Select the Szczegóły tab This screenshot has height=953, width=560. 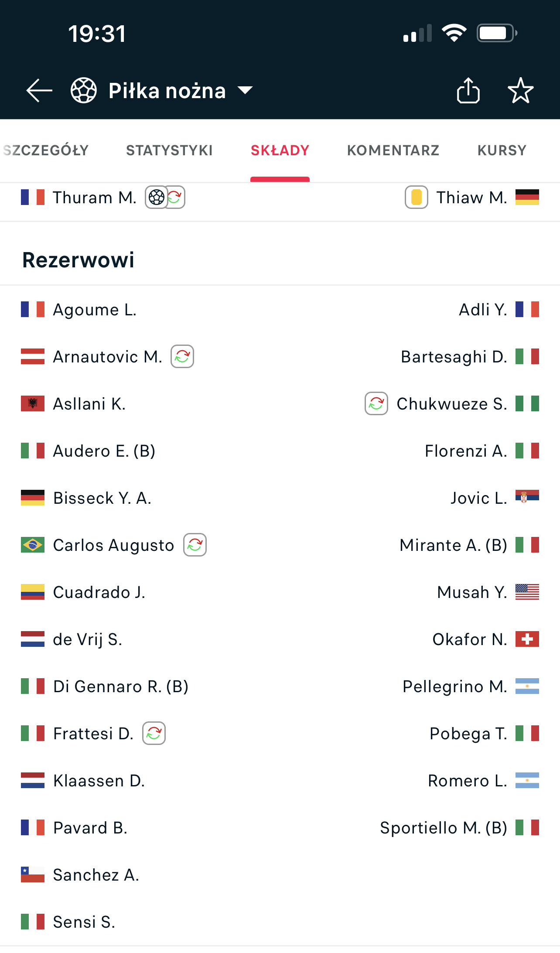tap(46, 150)
